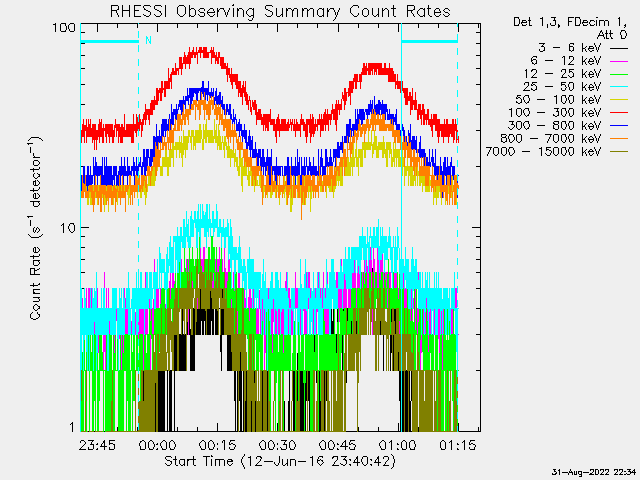
Task: Select the '300 - 800 keV' legend label
Action: [554, 126]
